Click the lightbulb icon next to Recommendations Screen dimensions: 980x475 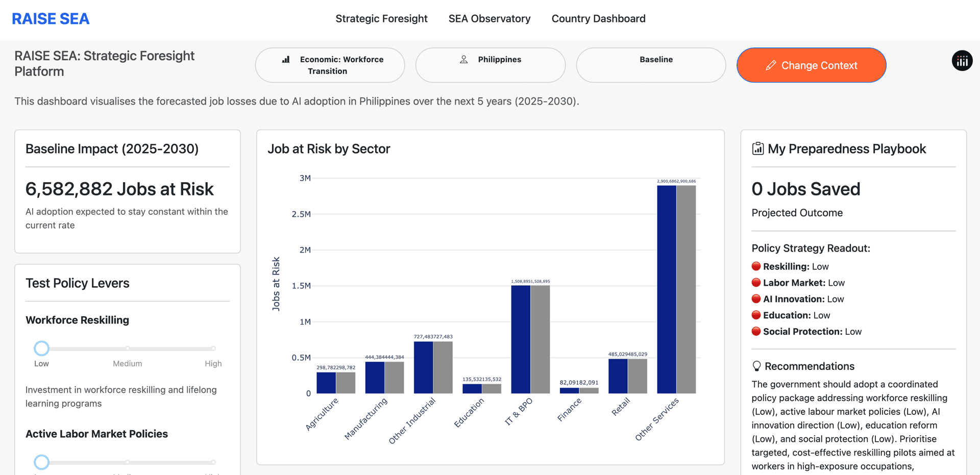click(x=756, y=366)
